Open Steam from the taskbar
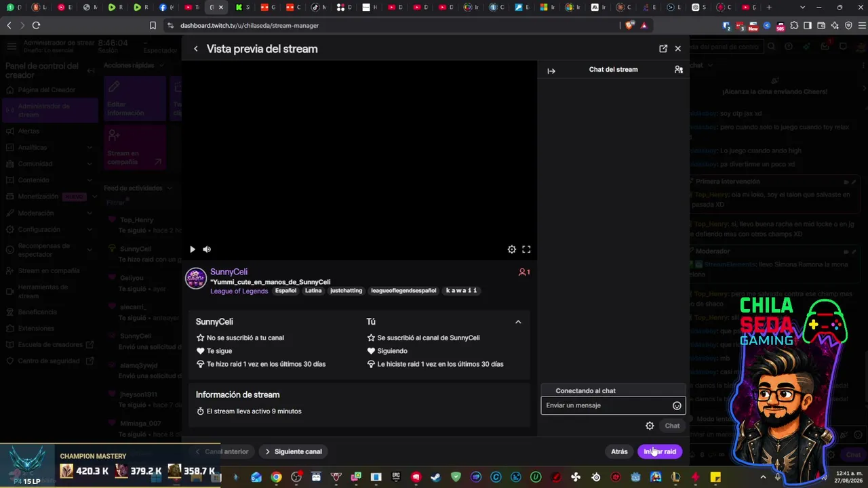 point(436,477)
